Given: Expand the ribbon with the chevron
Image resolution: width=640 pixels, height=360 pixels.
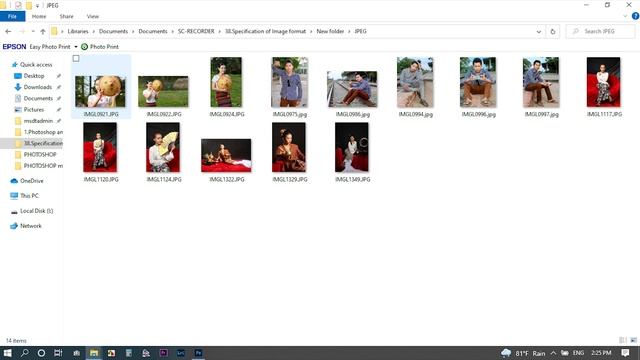Looking at the screenshot, I should pyautogui.click(x=625, y=16).
